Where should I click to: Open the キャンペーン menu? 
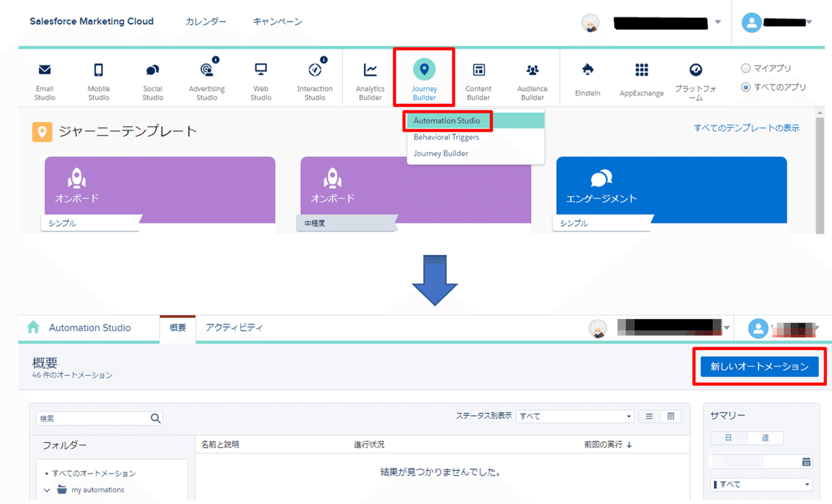coord(277,22)
